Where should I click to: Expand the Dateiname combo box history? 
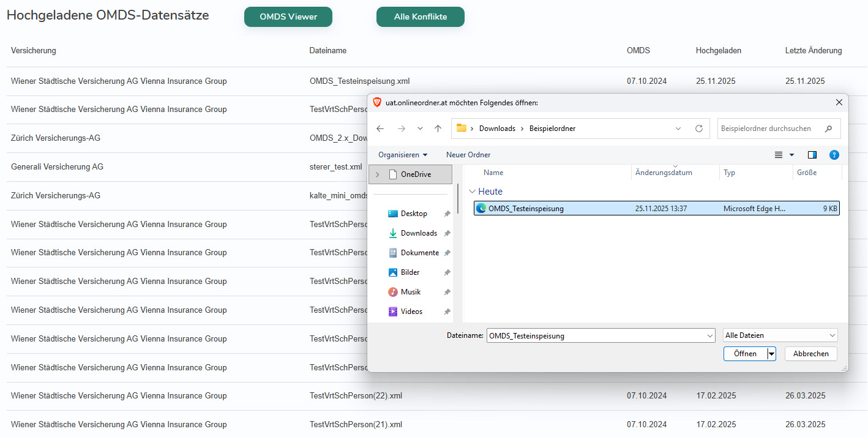710,335
